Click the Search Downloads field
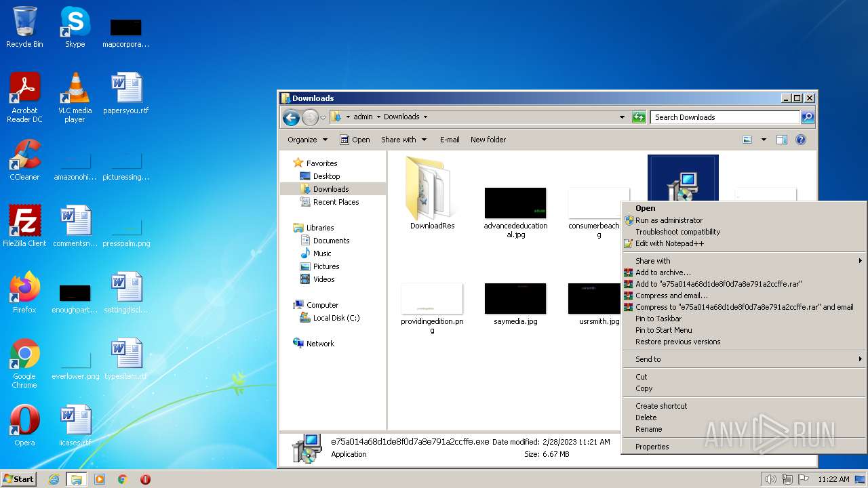Image resolution: width=868 pixels, height=488 pixels. [x=725, y=117]
